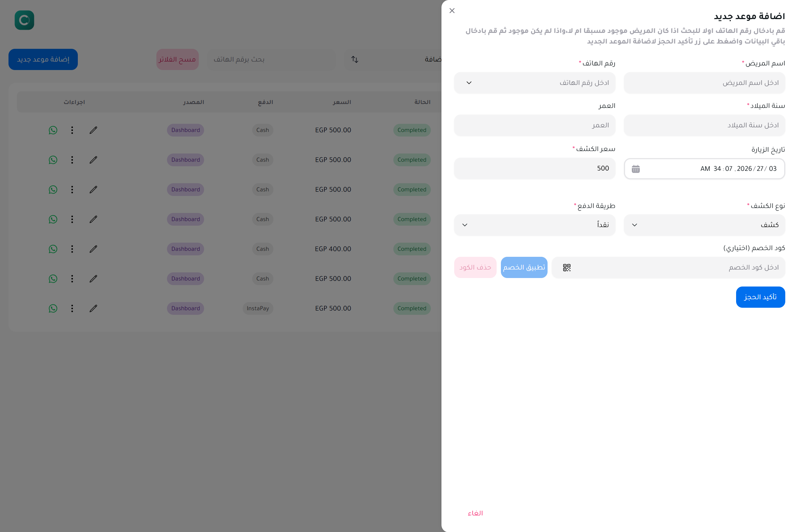Viewport: 798px width, 532px height.
Task: Click the الغاء cancel link
Action: (475, 513)
